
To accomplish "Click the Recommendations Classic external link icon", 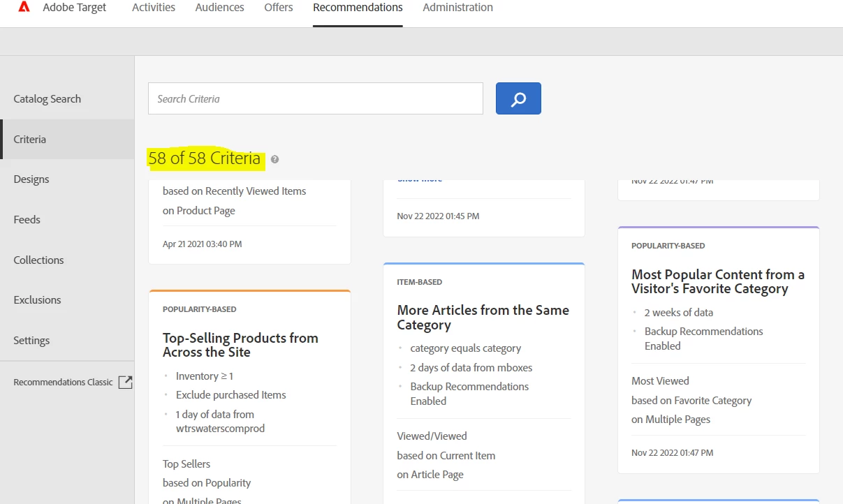I will coord(125,382).
